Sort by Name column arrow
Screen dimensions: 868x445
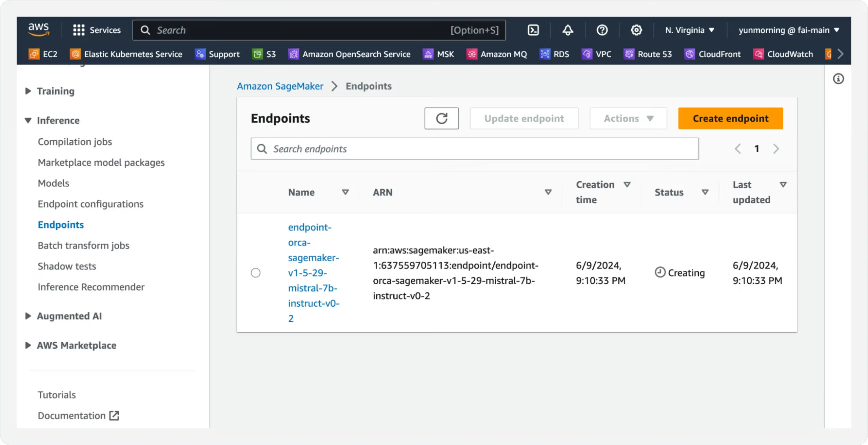point(345,192)
